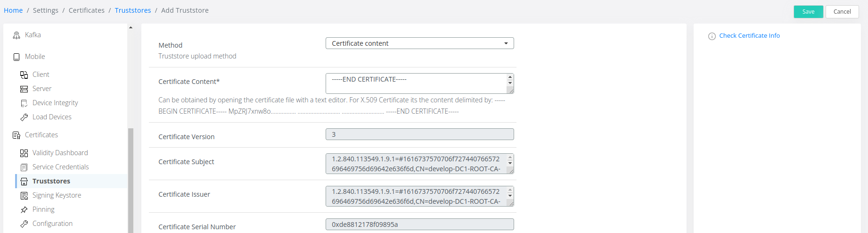This screenshot has height=233, width=868.
Task: Click the Validity Dashboard grid icon
Action: 24,153
